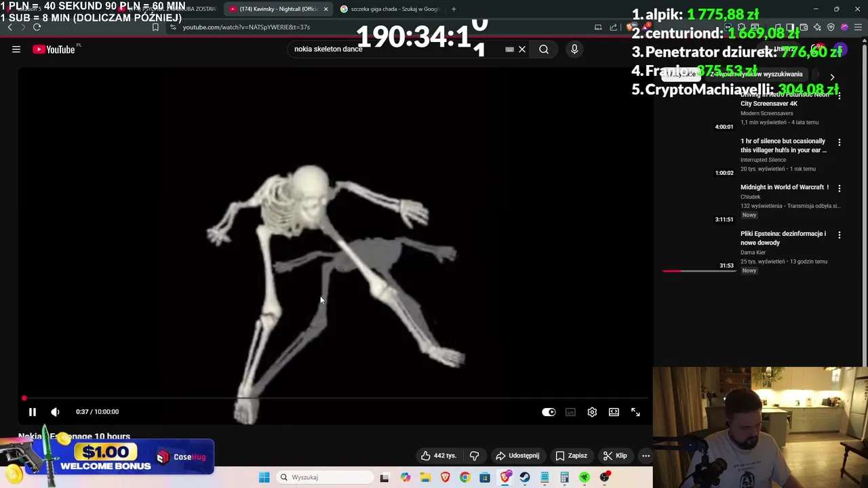868x488 pixels.
Task: Open more actions three-dot menu below video
Action: point(646,455)
